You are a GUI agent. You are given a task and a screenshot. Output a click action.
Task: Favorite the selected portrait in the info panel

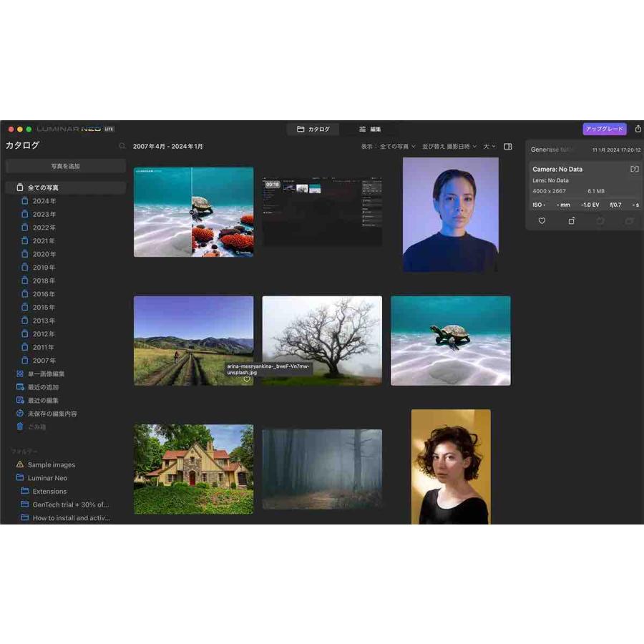point(542,221)
